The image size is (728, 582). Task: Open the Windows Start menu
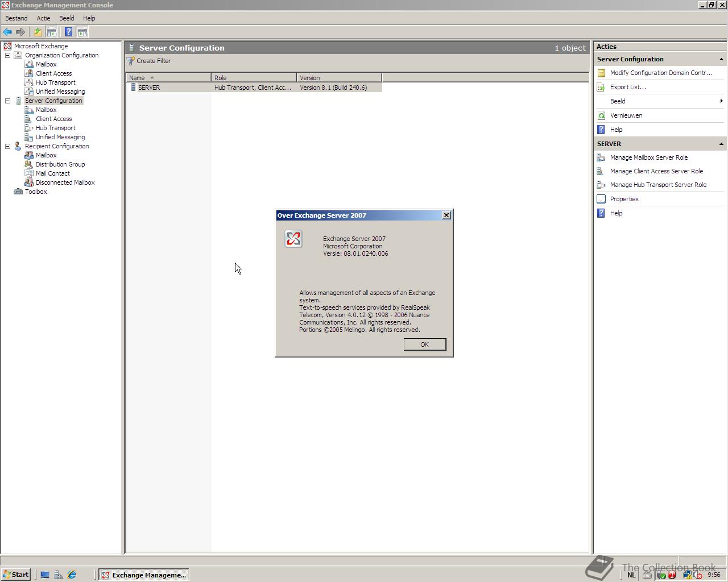coord(16,575)
